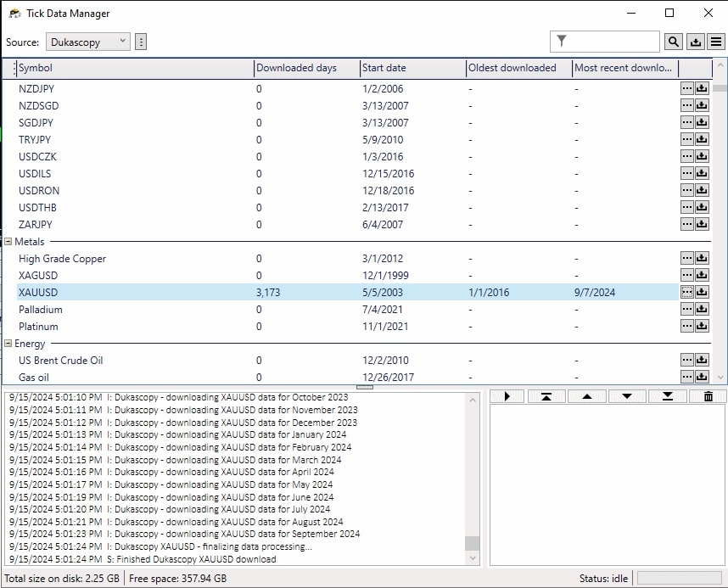Click the splitter handle above the log
Screen dimensions: 728x588
(365, 387)
